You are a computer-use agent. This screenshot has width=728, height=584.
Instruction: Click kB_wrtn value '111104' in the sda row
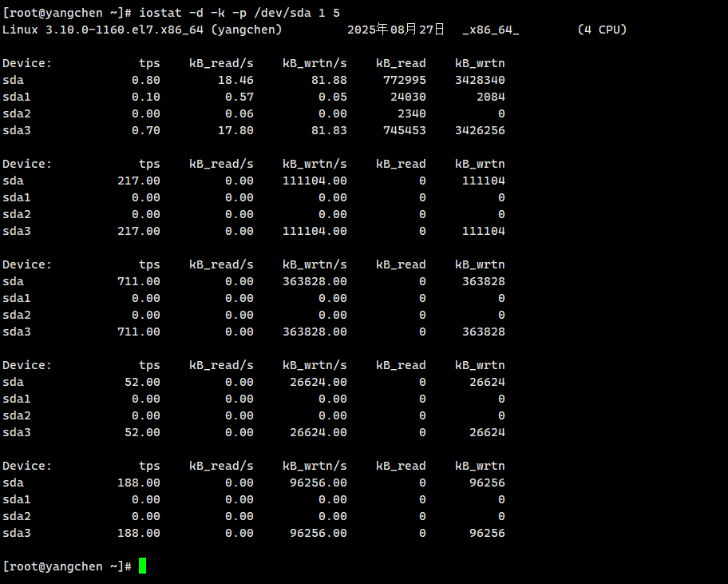tap(483, 181)
